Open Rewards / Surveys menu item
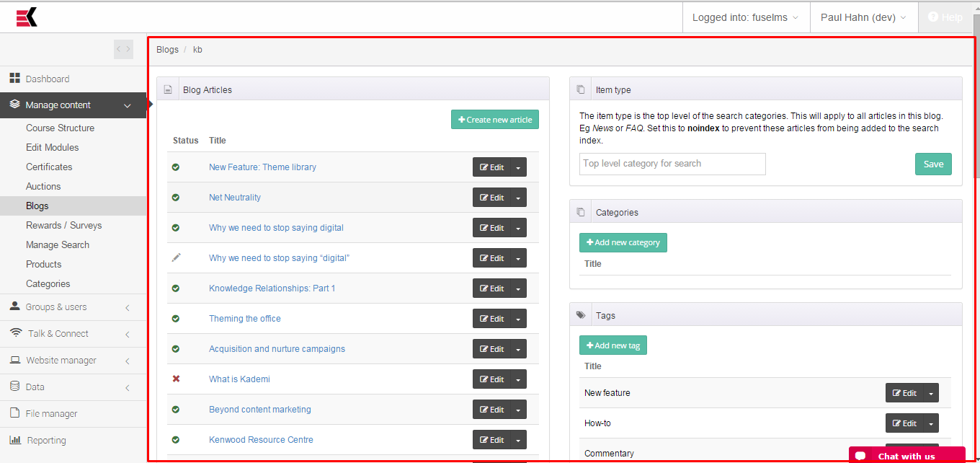This screenshot has height=463, width=980. point(63,225)
